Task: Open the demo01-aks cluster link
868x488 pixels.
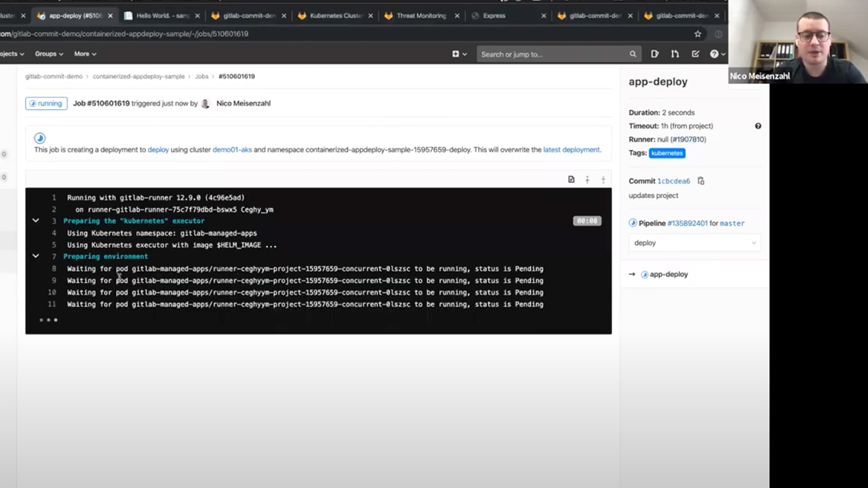Action: [x=232, y=150]
